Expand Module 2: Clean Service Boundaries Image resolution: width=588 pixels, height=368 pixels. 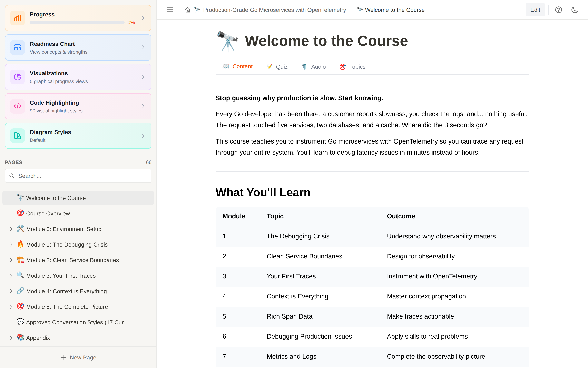[11, 260]
